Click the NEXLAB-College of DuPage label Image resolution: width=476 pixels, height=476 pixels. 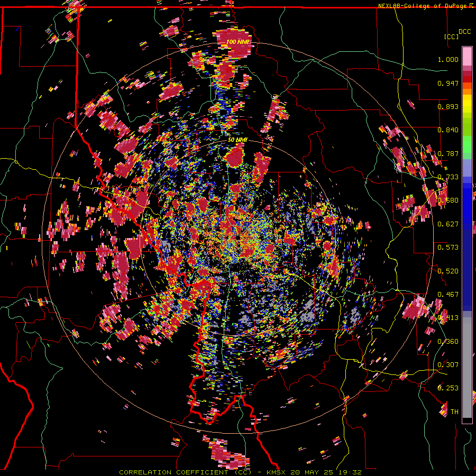[x=423, y=6]
